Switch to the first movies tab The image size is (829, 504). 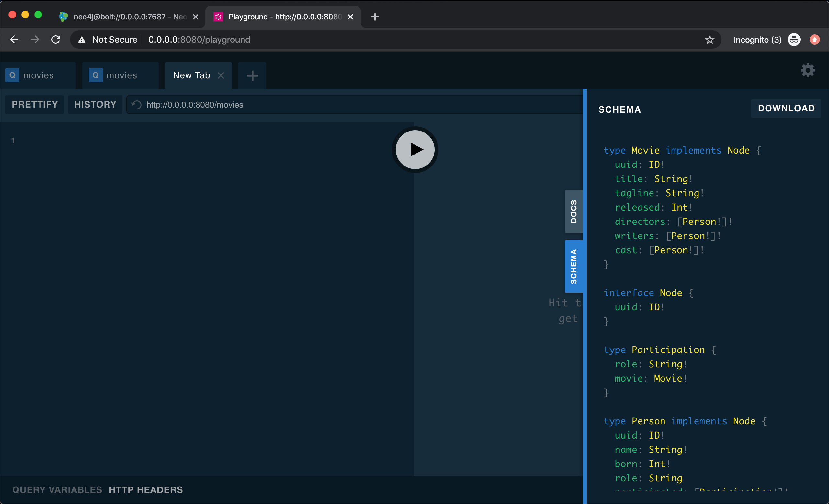[x=38, y=75]
